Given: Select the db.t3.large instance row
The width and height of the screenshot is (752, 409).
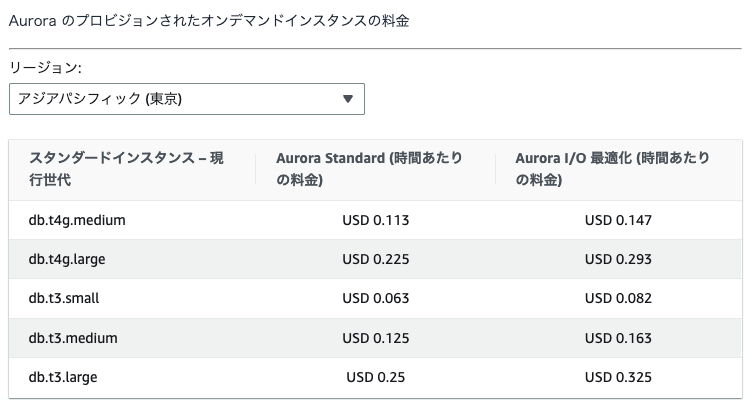Looking at the screenshot, I should coord(63,377).
